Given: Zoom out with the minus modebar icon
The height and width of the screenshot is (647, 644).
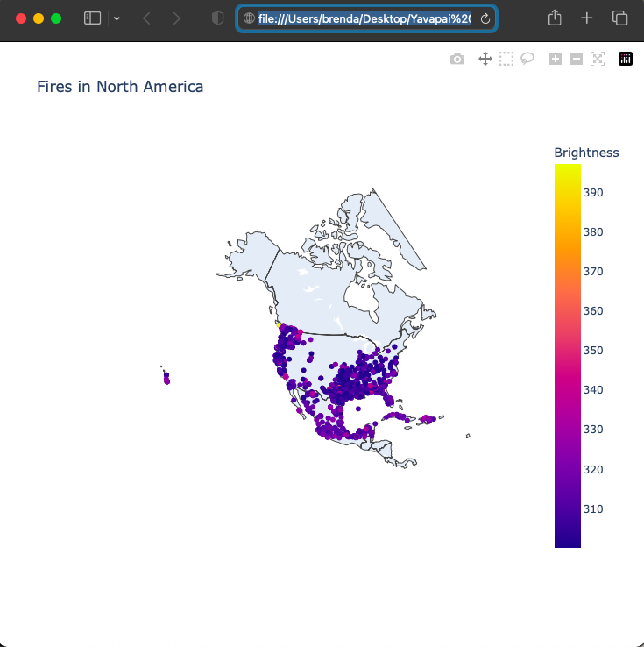Looking at the screenshot, I should [x=577, y=59].
